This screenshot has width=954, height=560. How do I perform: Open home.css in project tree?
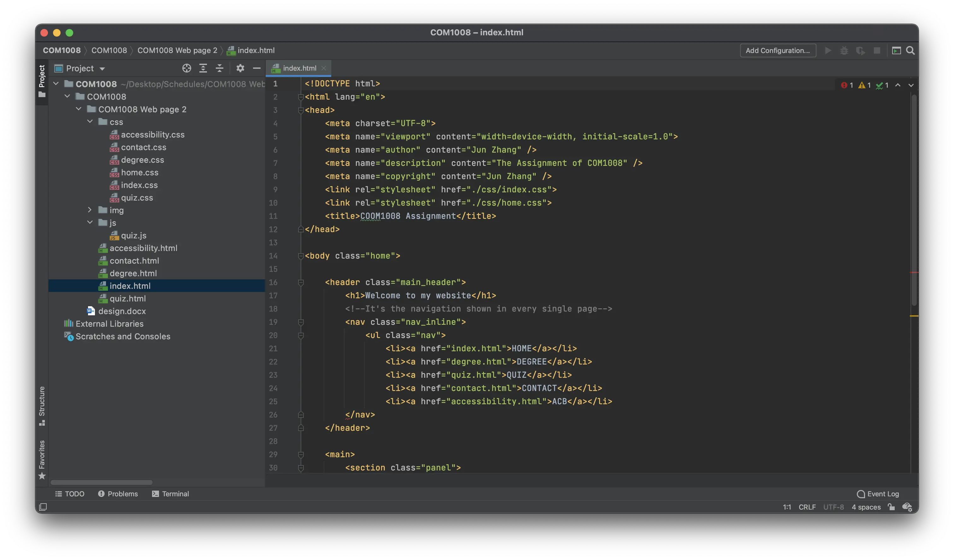134,172
